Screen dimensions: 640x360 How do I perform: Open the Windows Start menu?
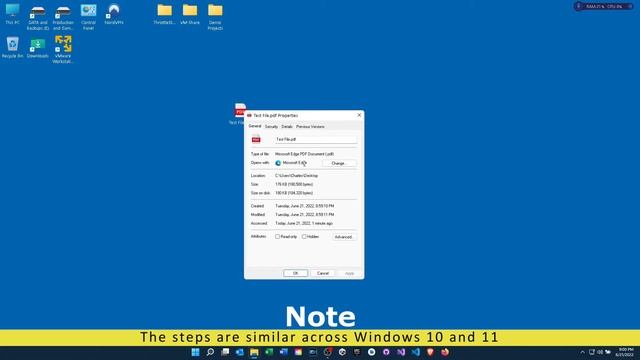pos(196,352)
